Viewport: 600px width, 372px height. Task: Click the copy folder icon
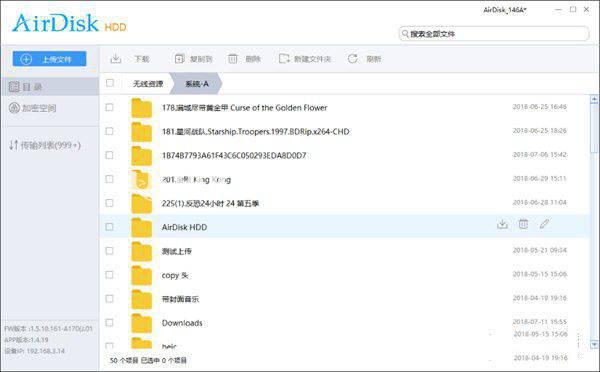[142, 275]
